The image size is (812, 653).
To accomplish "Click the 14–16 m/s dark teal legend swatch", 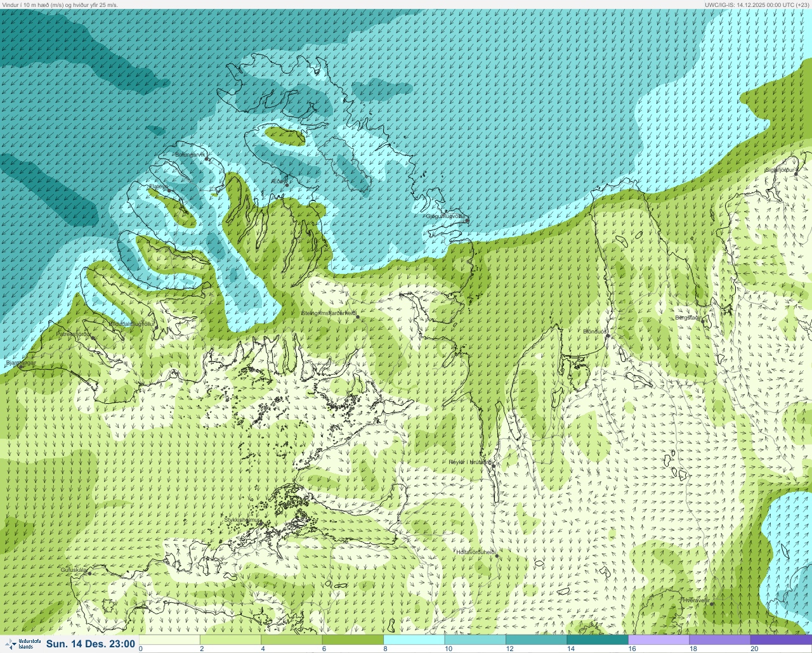I will [598, 640].
